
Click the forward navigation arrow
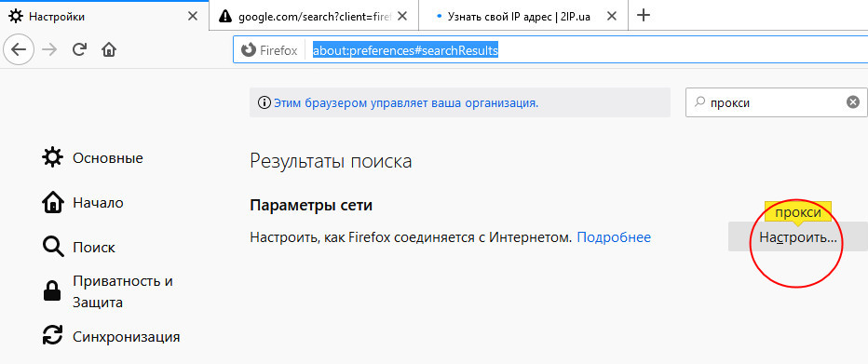pos(49,49)
